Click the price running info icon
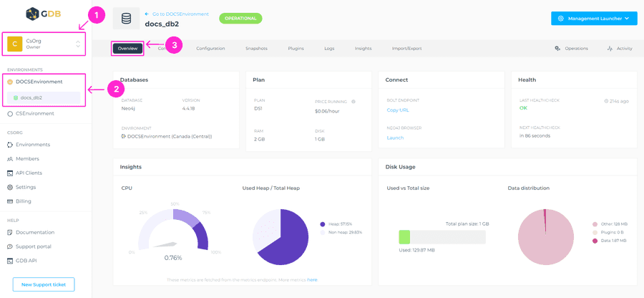Image resolution: width=644 pixels, height=298 pixels. tap(353, 102)
